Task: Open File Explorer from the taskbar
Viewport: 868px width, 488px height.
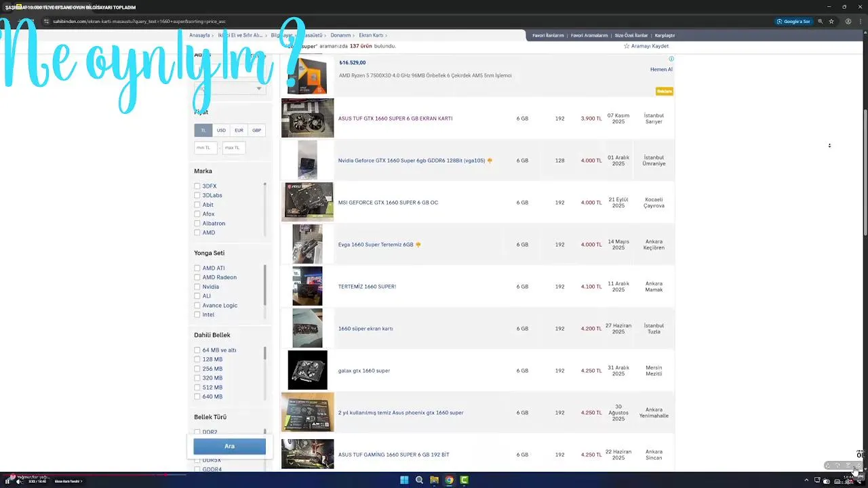Action: tap(434, 480)
